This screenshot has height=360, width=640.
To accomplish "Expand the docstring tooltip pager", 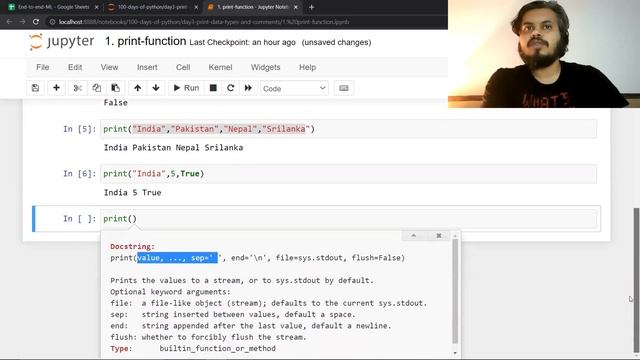I will (413, 236).
